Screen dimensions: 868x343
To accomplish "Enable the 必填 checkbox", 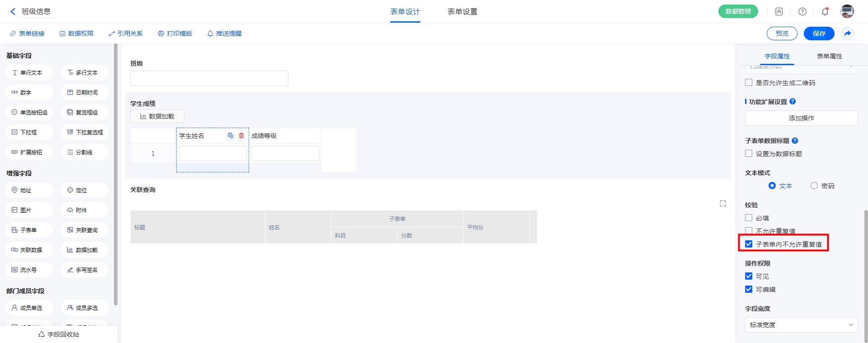I will [x=749, y=218].
